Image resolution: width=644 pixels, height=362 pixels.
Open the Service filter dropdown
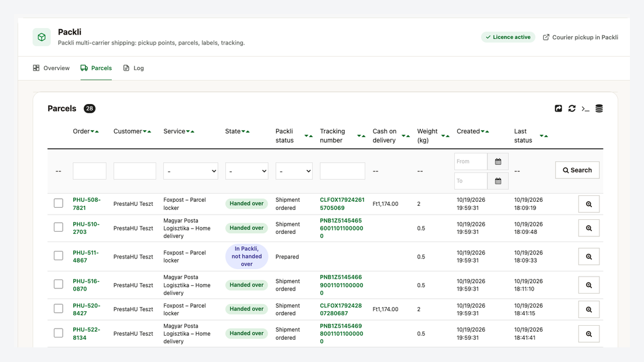(191, 171)
